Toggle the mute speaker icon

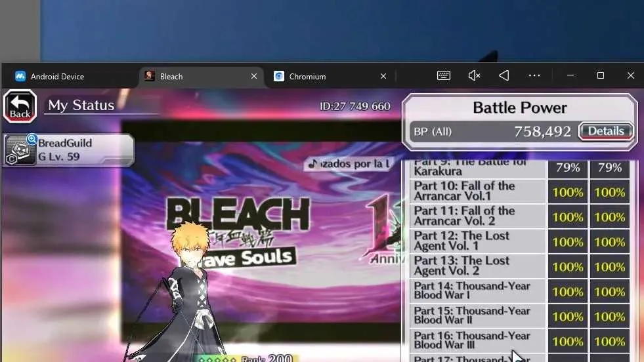(x=474, y=75)
